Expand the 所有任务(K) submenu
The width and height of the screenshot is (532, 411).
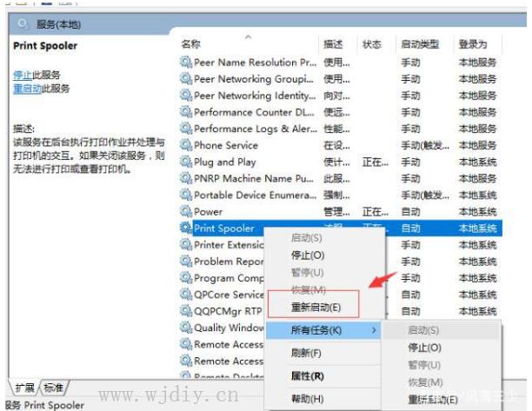322,330
